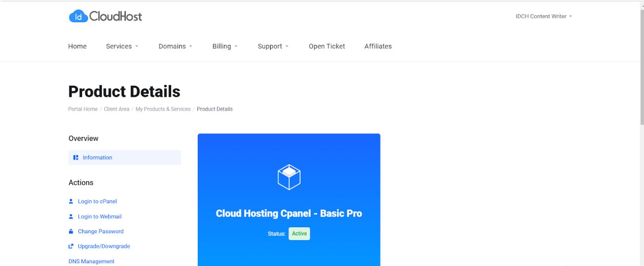Click the external-link icon next to Upgrade/Downgrade
644x266 pixels.
click(x=71, y=246)
